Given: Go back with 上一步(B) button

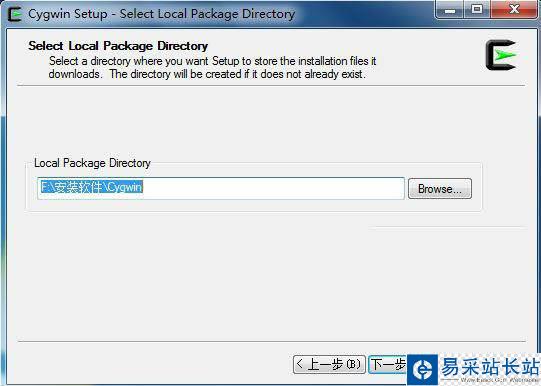Looking at the screenshot, I should 329,364.
